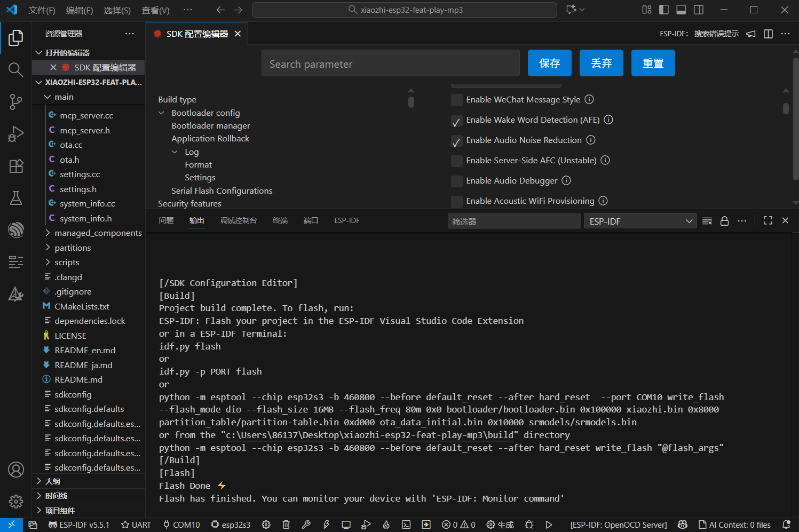Open the Source Control view
Image resolution: width=799 pixels, height=532 pixels.
click(16, 101)
